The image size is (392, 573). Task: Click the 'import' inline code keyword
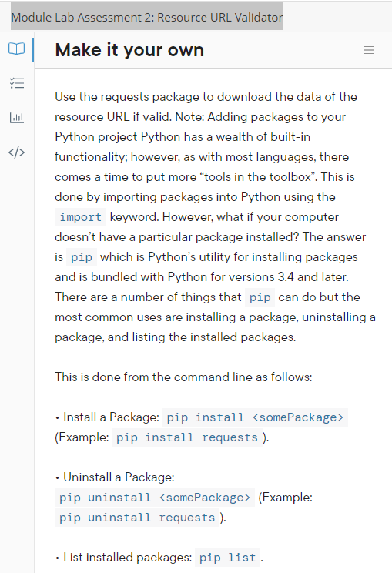coord(80,217)
